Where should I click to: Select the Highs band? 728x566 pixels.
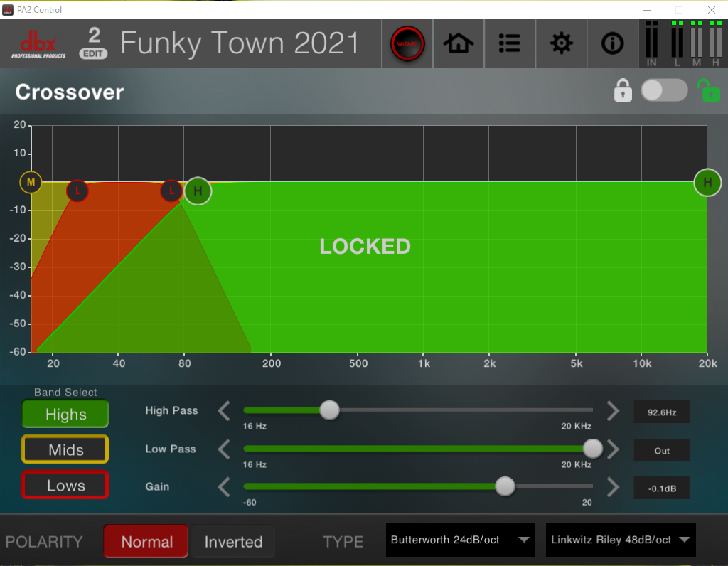(x=65, y=415)
